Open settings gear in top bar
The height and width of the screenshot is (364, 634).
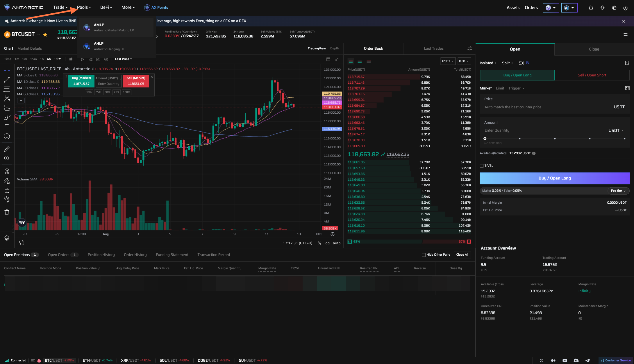point(625,8)
